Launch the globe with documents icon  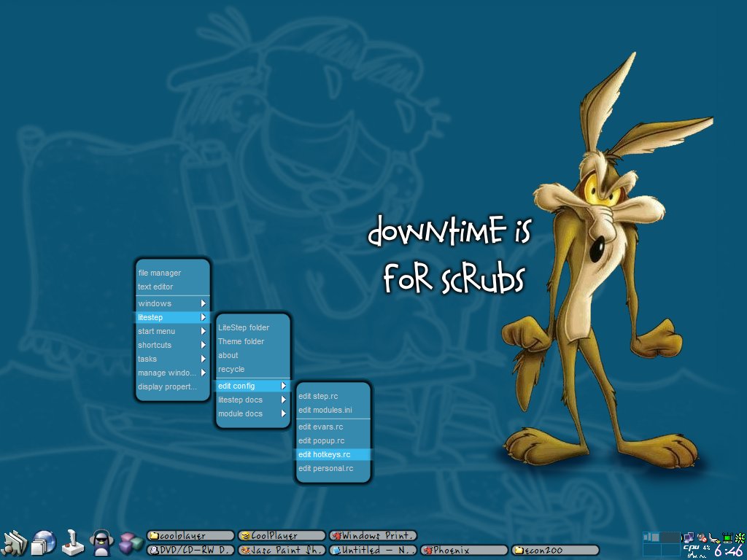pyautogui.click(x=44, y=543)
